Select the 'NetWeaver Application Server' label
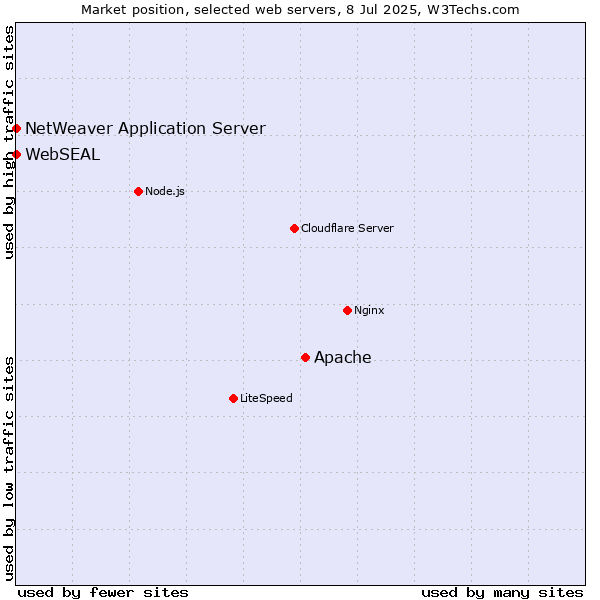Image resolution: width=600 pixels, height=600 pixels. click(145, 129)
